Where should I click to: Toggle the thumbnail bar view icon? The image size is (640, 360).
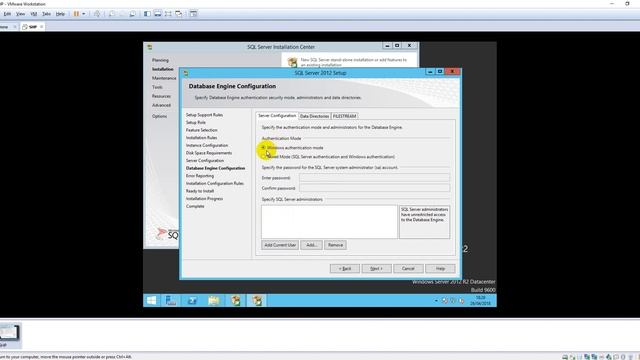click(x=158, y=14)
